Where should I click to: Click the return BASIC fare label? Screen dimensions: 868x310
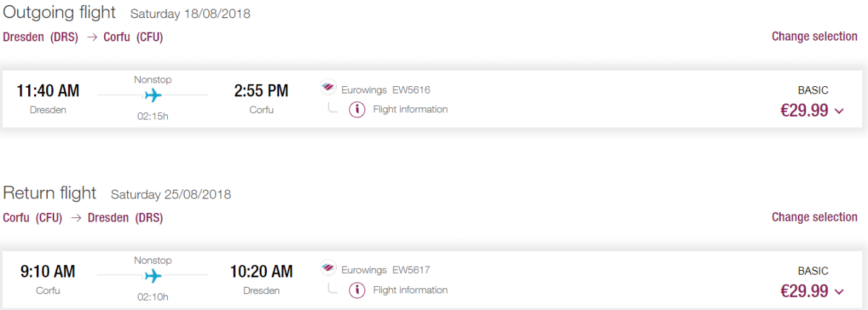pyautogui.click(x=812, y=271)
